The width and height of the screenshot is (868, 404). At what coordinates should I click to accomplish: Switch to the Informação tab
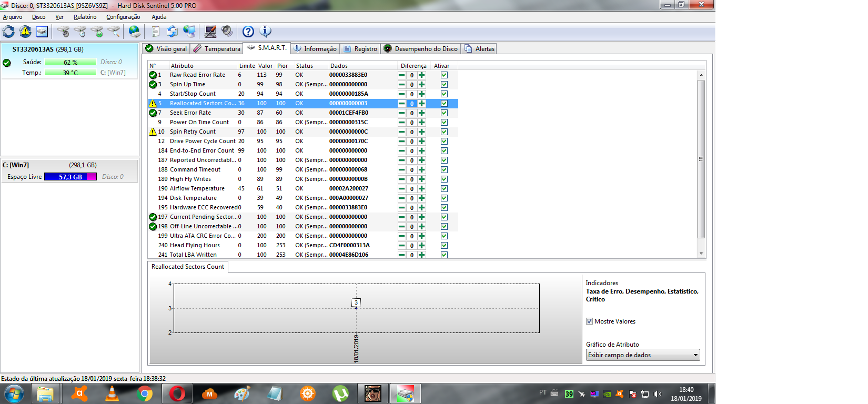315,49
